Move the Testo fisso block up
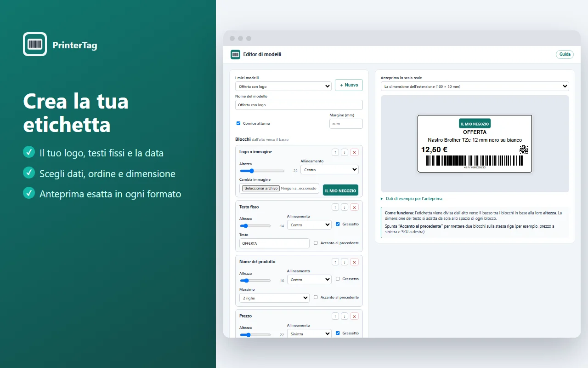Viewport: 588px width, 368px height. (336, 207)
